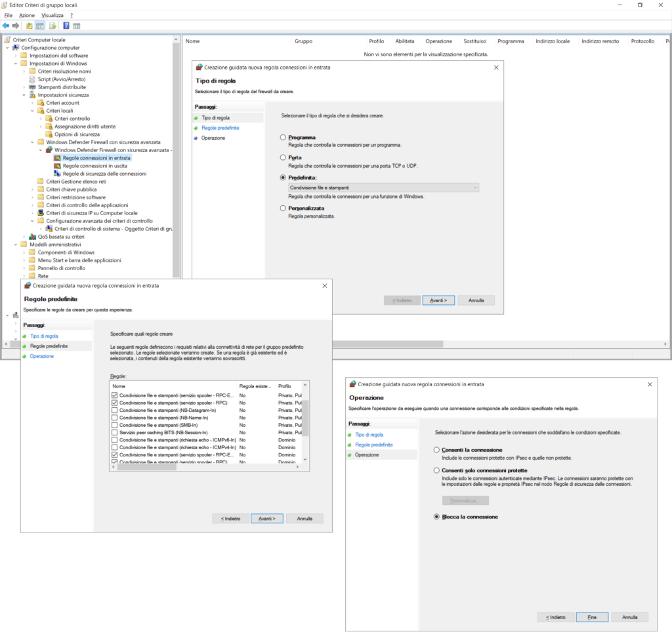
Task: Expand the Criteri account node
Action: (x=33, y=103)
